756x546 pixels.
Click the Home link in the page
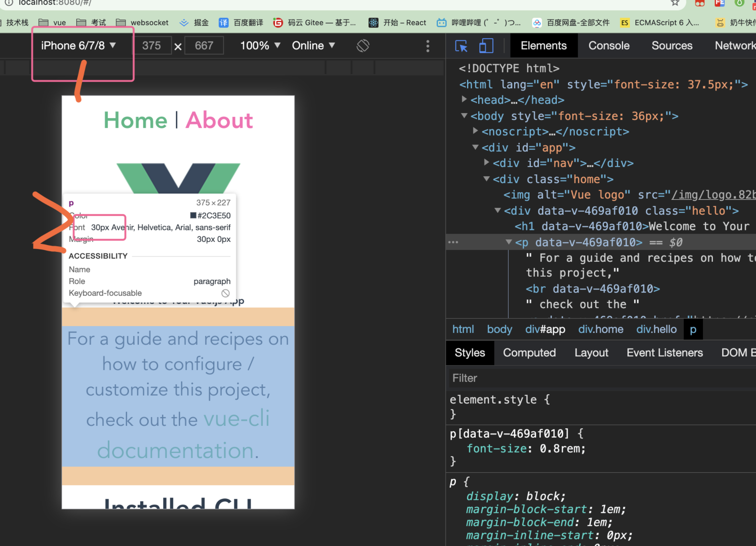(x=135, y=120)
